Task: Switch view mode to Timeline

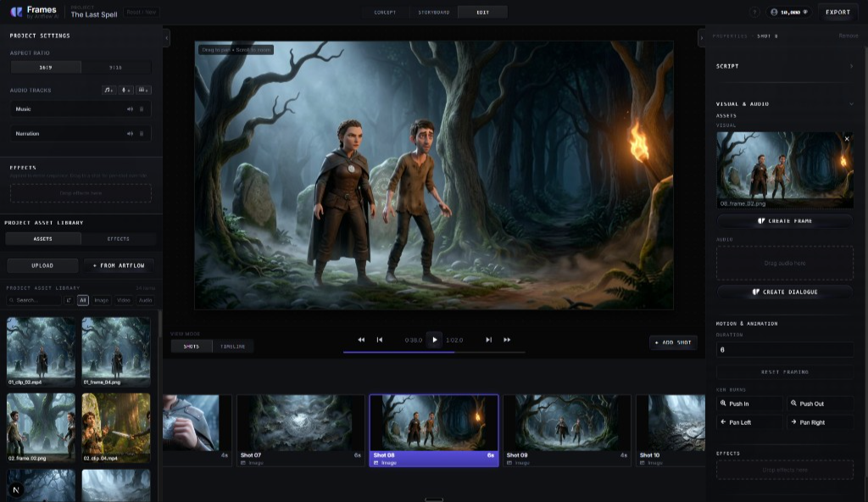Action: pos(233,346)
